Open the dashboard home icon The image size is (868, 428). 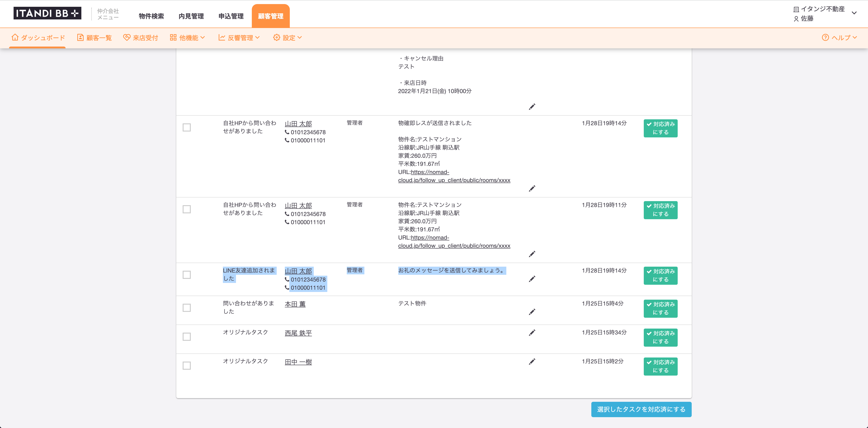[x=15, y=37]
